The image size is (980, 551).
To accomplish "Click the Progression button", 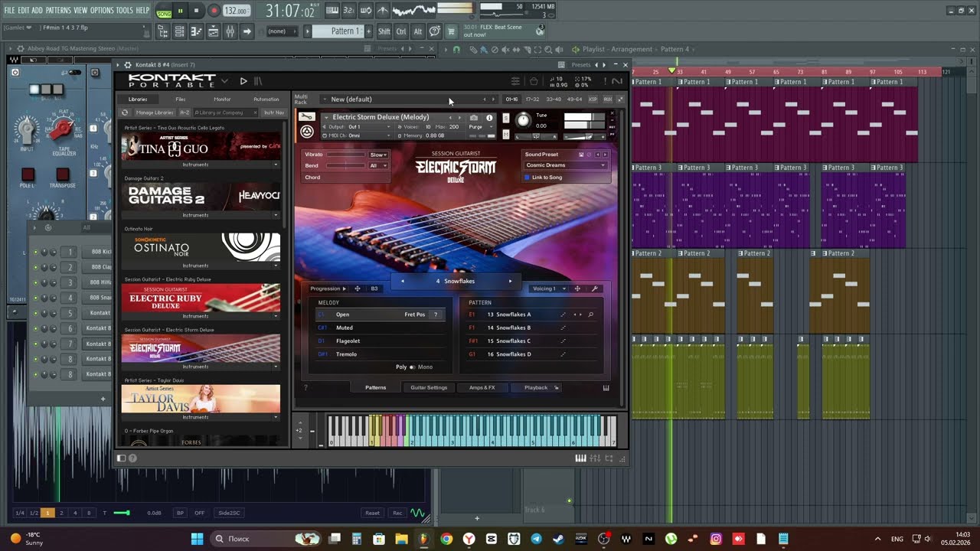I will click(328, 289).
